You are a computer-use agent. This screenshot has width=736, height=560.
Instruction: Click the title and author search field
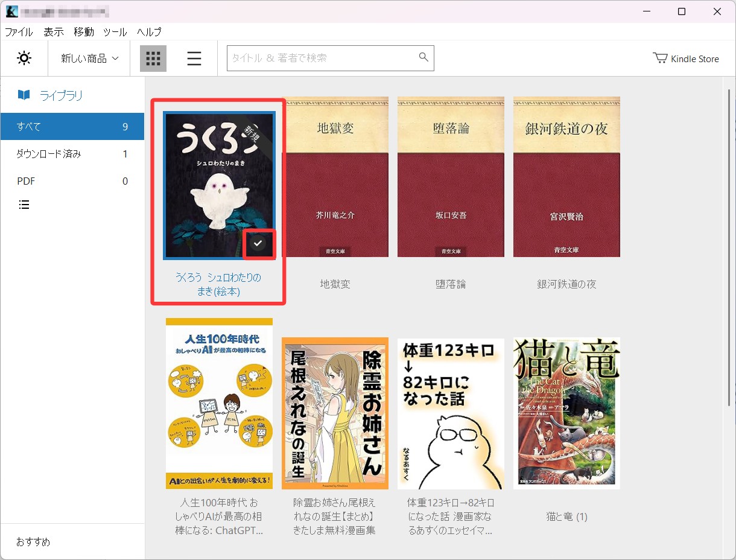320,58
